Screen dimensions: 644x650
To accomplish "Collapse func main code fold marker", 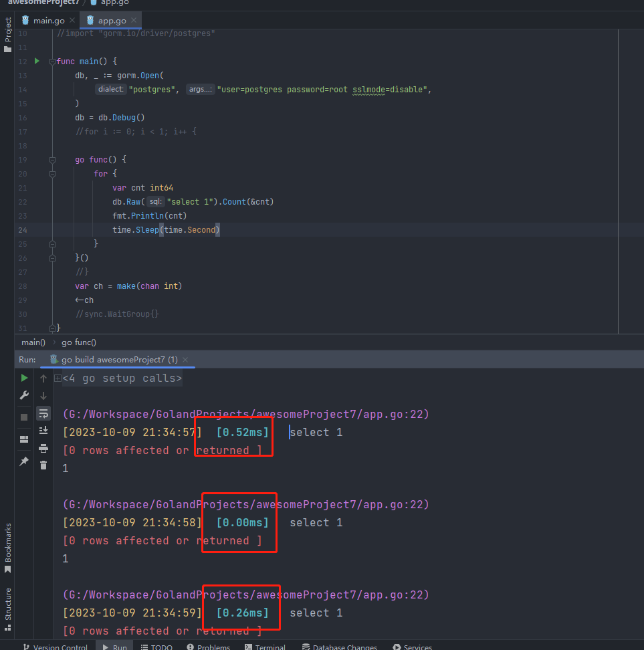I will pos(52,62).
